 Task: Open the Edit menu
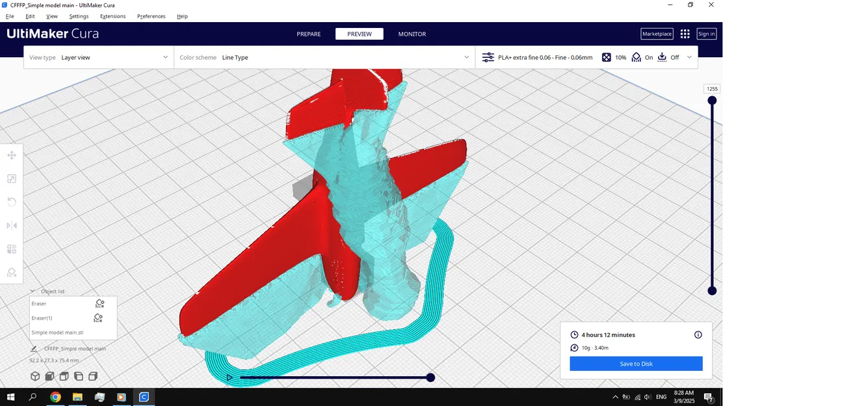[30, 16]
